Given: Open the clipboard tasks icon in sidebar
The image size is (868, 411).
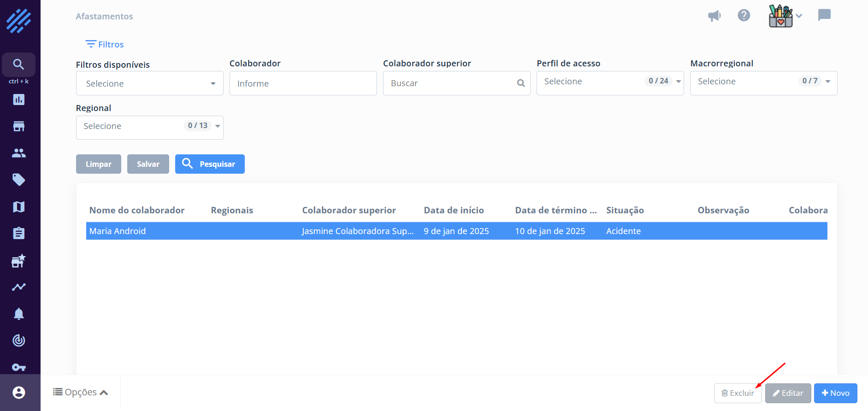Looking at the screenshot, I should 19,233.
